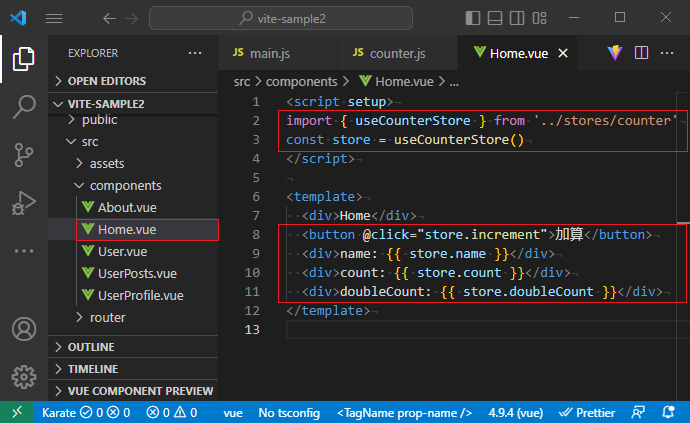Expand the OUTLINE section
Image resolution: width=690 pixels, height=423 pixels.
133,347
